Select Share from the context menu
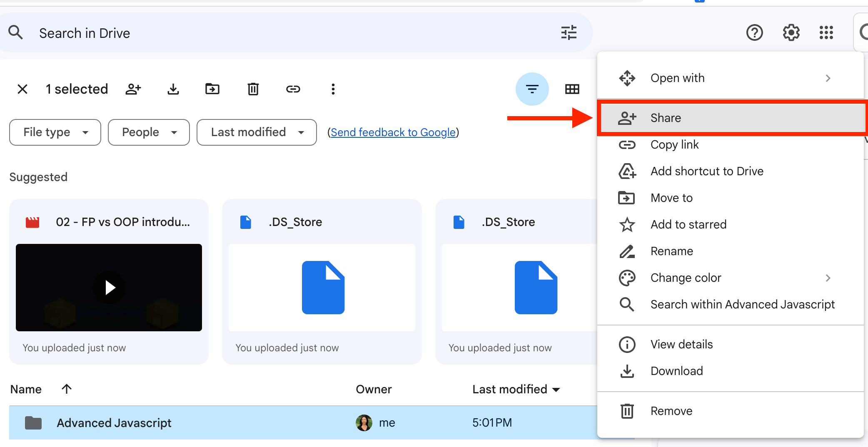Screen dimensions: 868x447 point(665,118)
